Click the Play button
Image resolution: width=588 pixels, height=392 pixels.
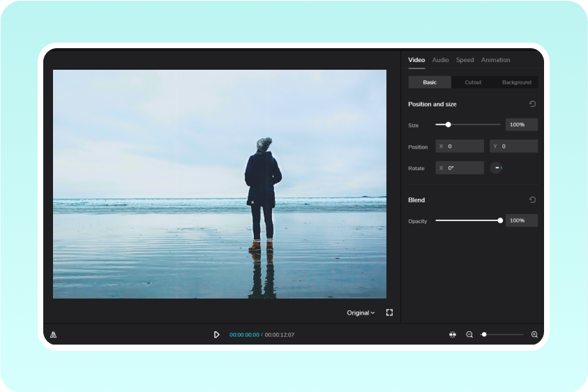pos(216,334)
